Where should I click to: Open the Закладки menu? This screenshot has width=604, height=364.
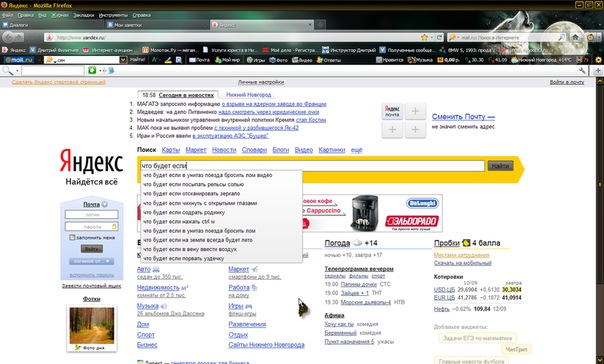(x=84, y=15)
